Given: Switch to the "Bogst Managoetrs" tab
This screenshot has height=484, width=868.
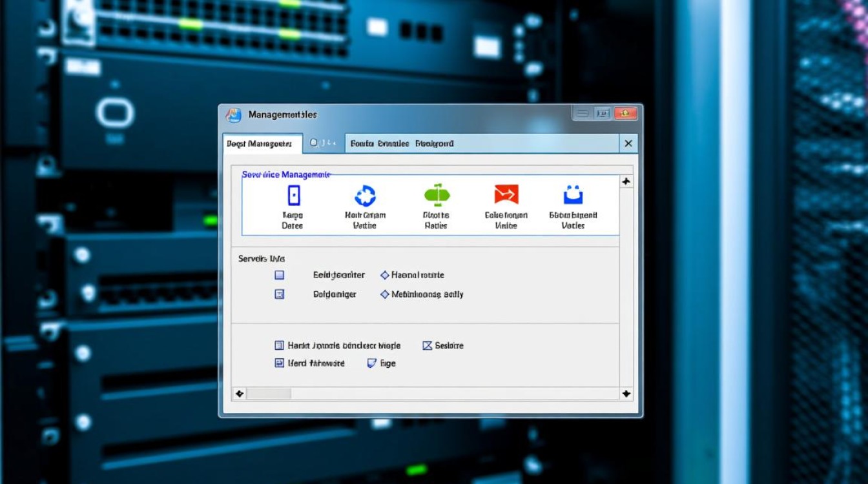Looking at the screenshot, I should pyautogui.click(x=262, y=144).
